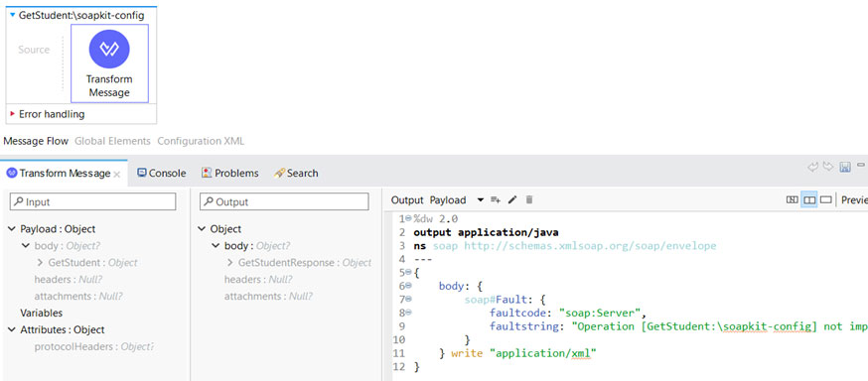Click the faultstring key on line 9
This screenshot has height=381, width=868.
[523, 326]
